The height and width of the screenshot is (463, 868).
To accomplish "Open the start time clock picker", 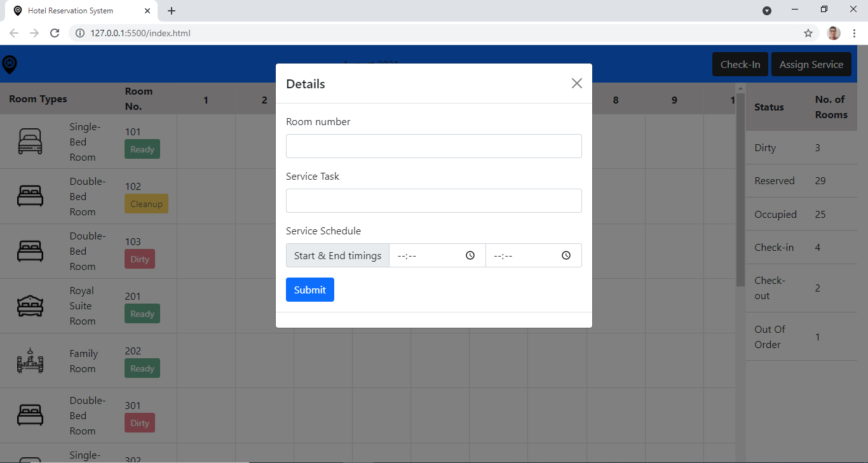I will point(470,255).
